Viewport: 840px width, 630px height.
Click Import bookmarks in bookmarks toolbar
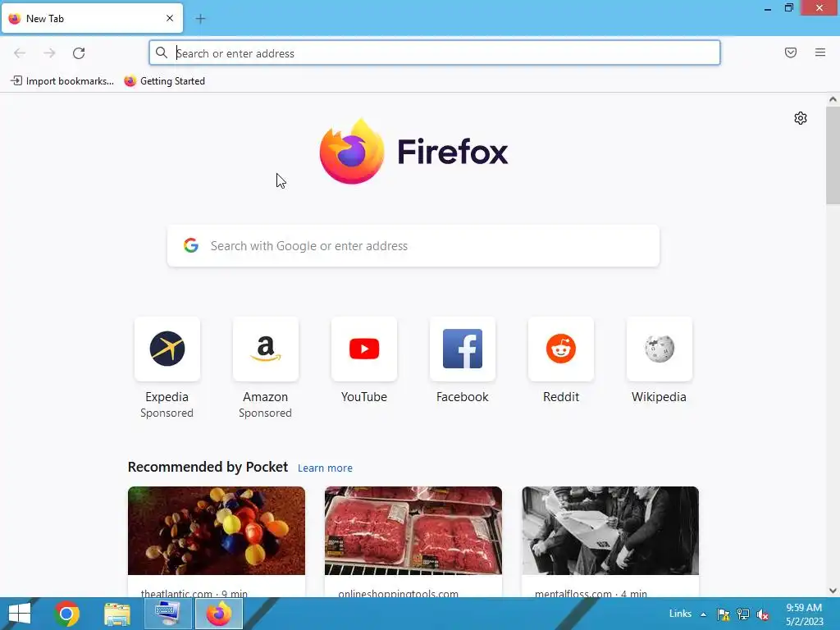tap(62, 81)
